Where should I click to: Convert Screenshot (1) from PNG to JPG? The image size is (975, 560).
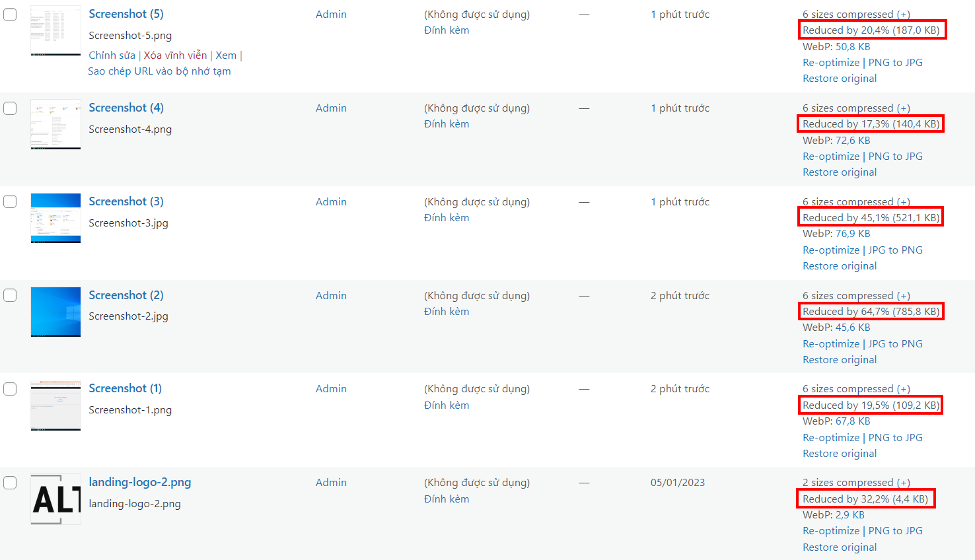coord(896,437)
